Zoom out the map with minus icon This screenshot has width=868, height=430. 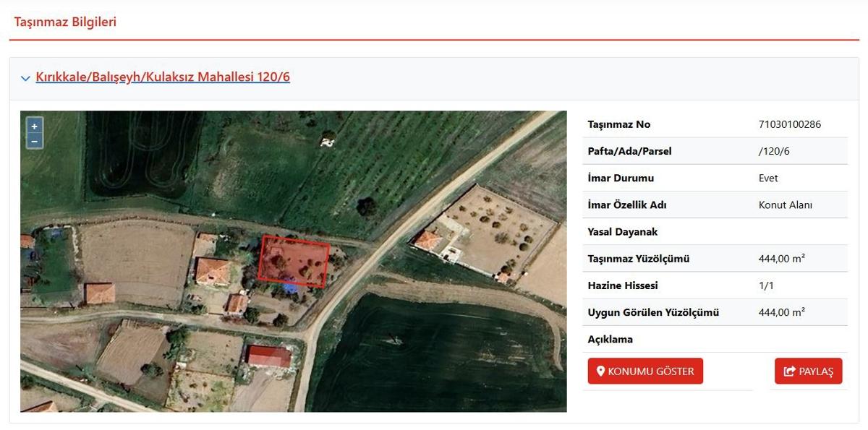pos(34,141)
